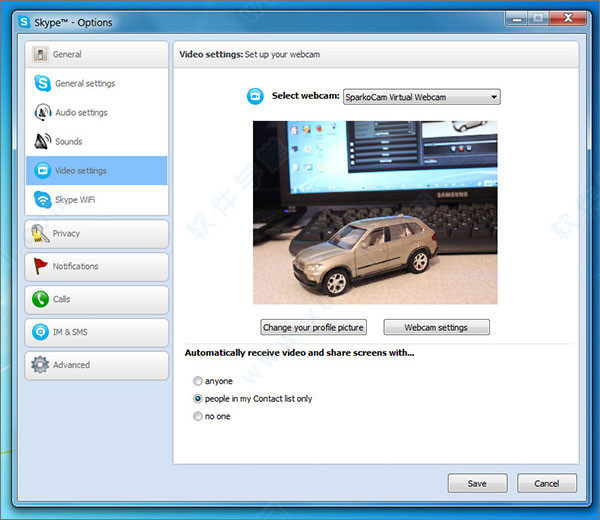The height and width of the screenshot is (520, 600).
Task: Click the Notifications red flag icon
Action: click(x=40, y=266)
